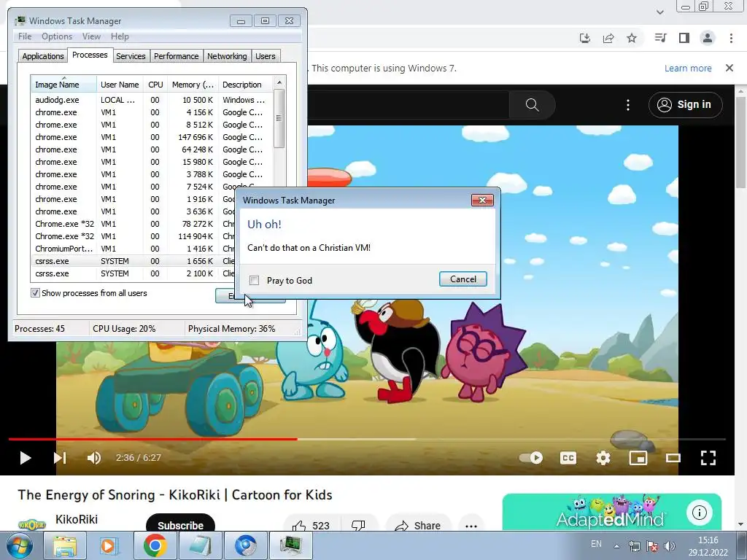This screenshot has width=747, height=560.
Task: Click the process list scrollbar thumb
Action: (x=279, y=118)
